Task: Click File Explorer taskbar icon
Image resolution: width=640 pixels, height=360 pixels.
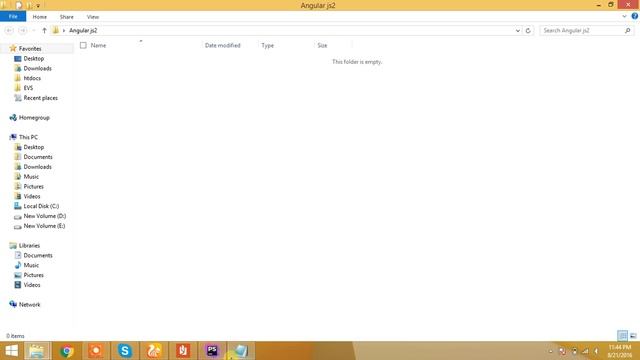Action: [x=37, y=351]
